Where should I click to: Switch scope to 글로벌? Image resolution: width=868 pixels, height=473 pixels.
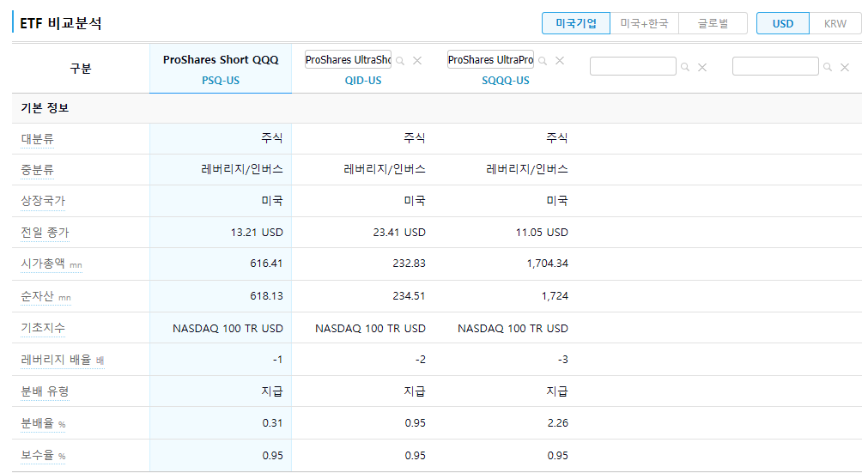[x=713, y=23]
